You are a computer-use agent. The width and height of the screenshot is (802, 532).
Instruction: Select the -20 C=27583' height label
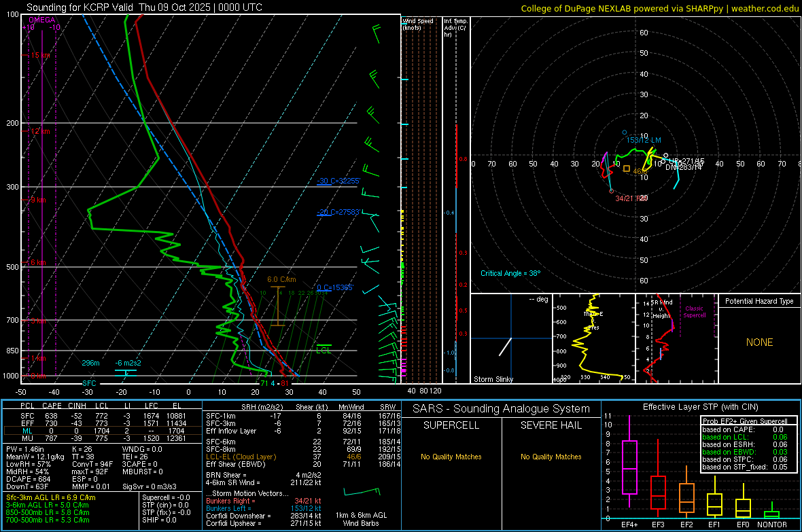pos(338,212)
